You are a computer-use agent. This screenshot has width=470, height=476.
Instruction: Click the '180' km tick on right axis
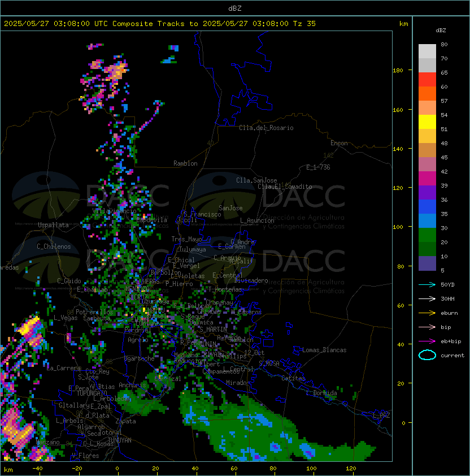tap(398, 71)
